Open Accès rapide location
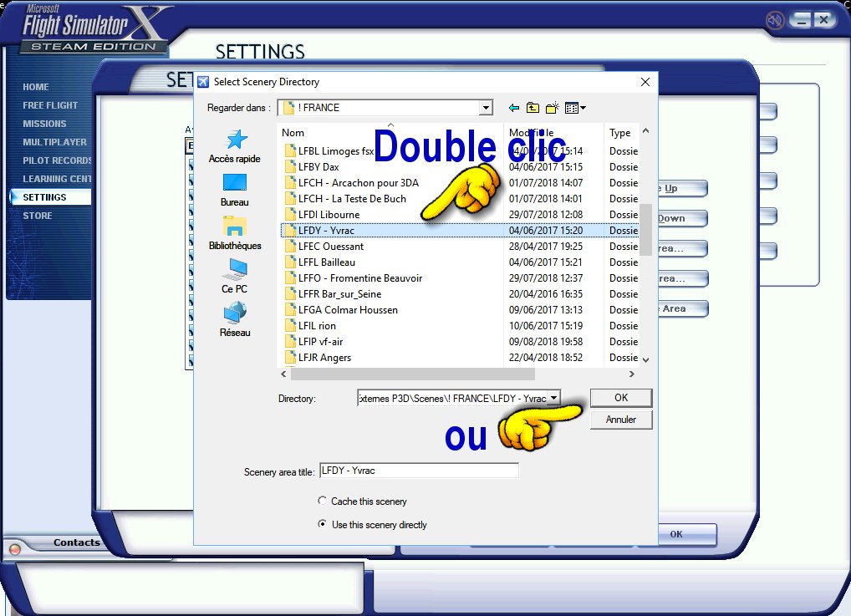 click(234, 146)
